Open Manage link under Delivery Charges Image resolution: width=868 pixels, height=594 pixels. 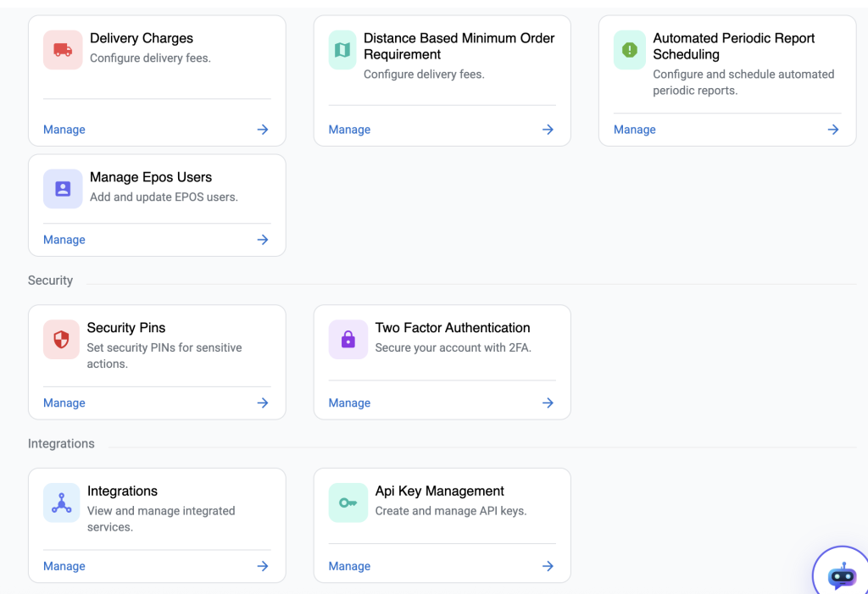(x=64, y=130)
